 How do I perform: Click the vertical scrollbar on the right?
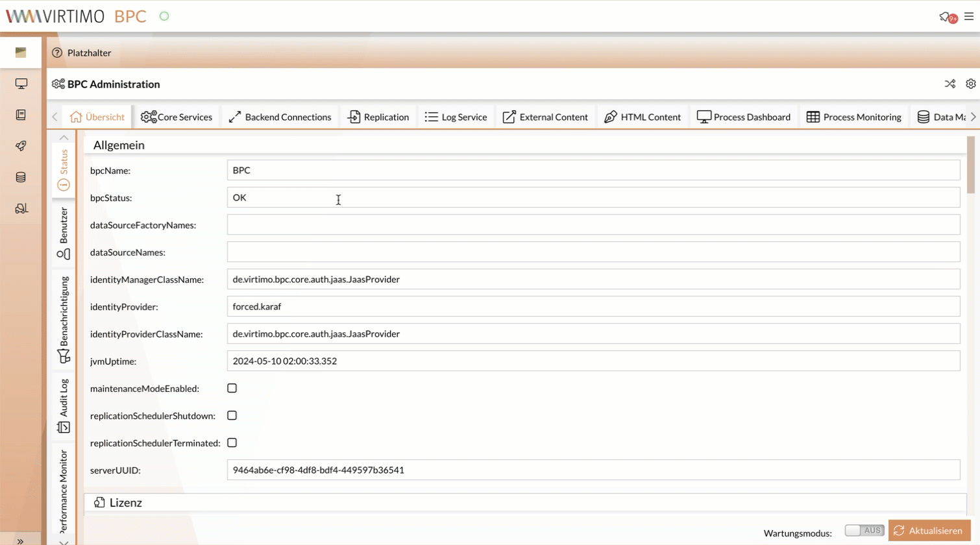tap(971, 165)
